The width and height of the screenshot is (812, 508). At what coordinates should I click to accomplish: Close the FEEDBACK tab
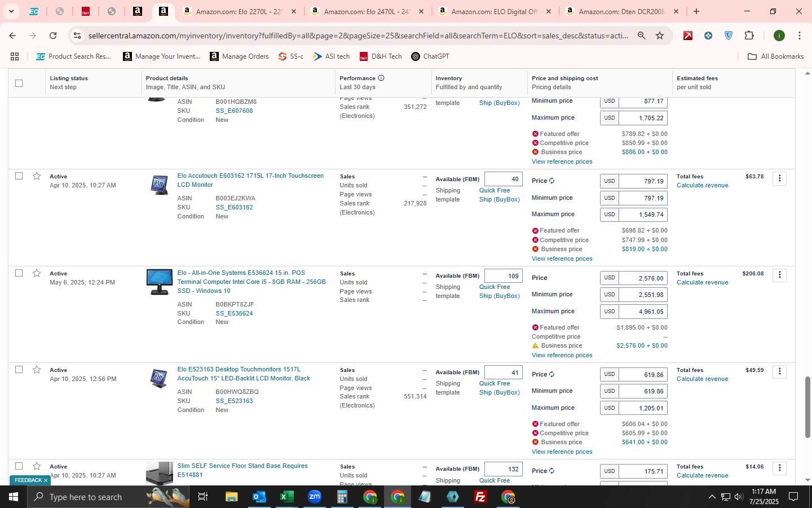click(46, 480)
